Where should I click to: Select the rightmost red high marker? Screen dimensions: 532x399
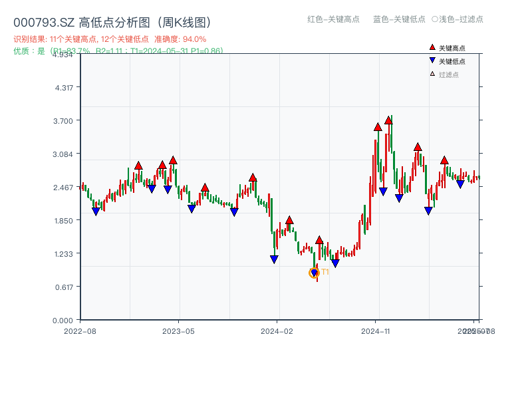[444, 160]
